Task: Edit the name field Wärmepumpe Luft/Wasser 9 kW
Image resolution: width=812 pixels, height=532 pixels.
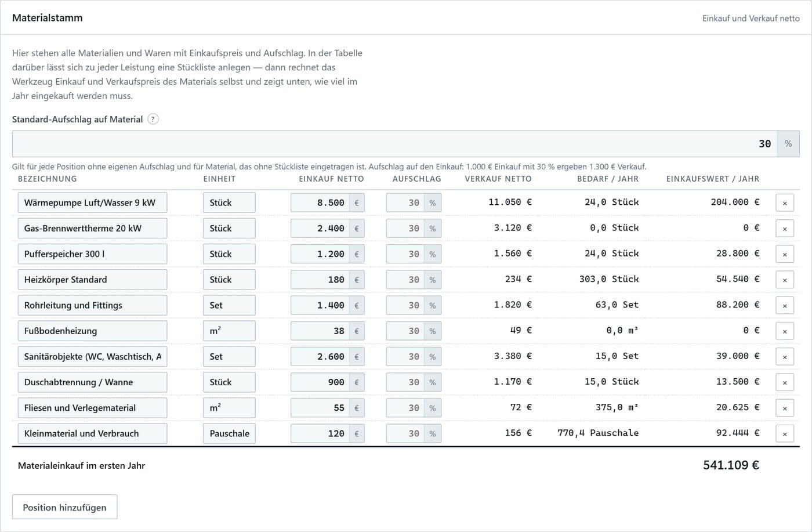Action: point(92,203)
